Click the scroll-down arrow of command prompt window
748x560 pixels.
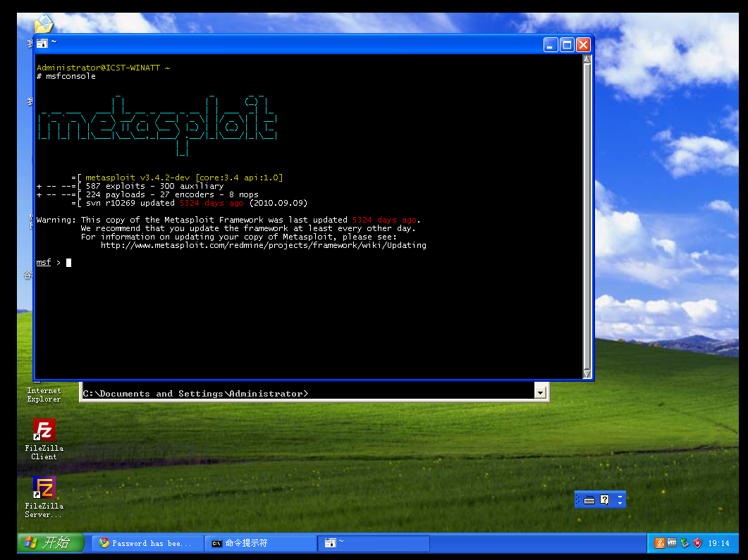(x=540, y=393)
